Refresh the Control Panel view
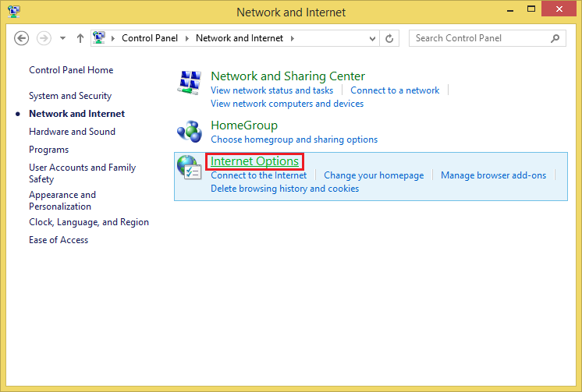The height and width of the screenshot is (392, 582). tap(389, 38)
